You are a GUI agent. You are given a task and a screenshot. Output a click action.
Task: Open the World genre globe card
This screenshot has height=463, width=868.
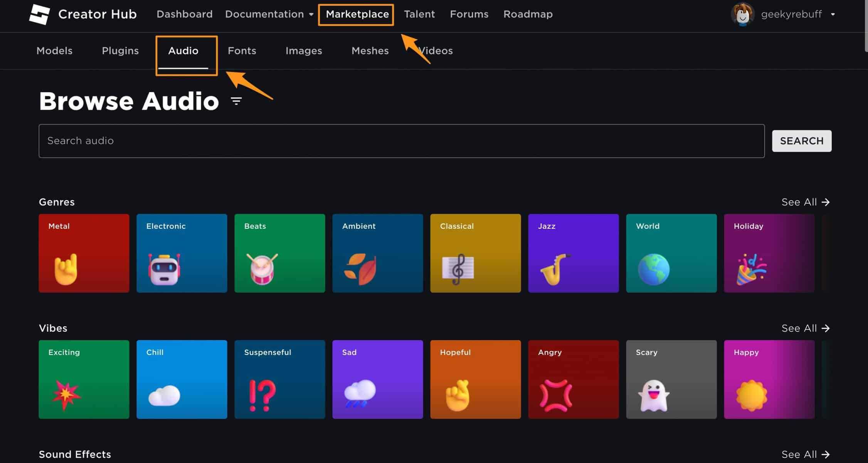point(671,253)
